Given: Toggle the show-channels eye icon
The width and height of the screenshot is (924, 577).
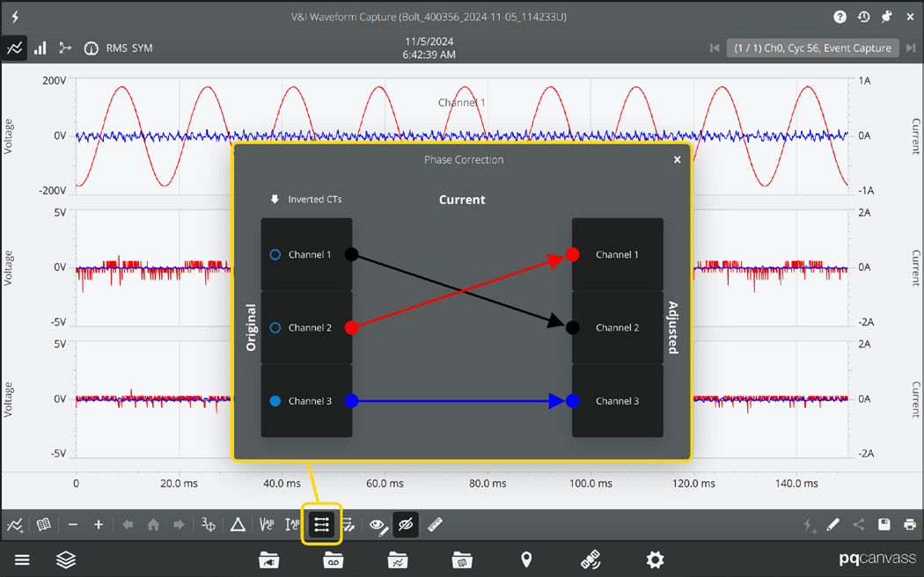Looking at the screenshot, I should pyautogui.click(x=378, y=524).
